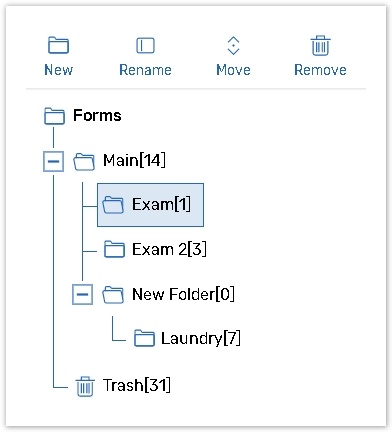Select the New Folder[0] label
This screenshot has height=432, width=392.
point(183,294)
